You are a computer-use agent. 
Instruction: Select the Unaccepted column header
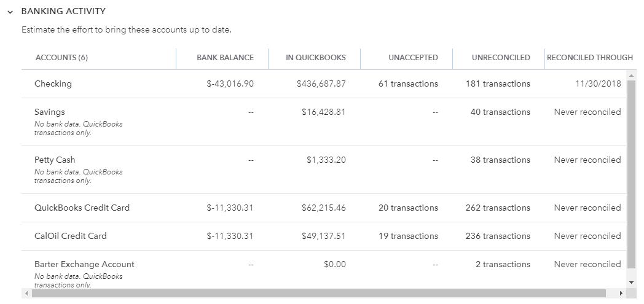click(413, 58)
